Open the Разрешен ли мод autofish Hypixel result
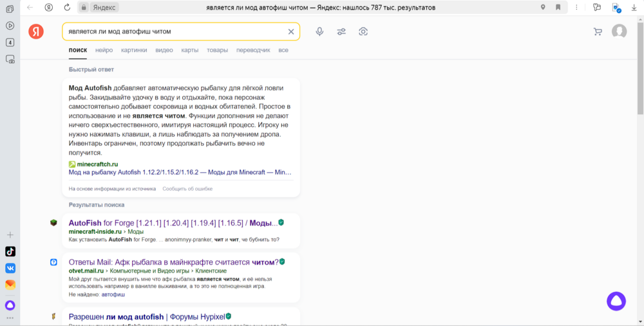644x326 pixels. pyautogui.click(x=147, y=317)
